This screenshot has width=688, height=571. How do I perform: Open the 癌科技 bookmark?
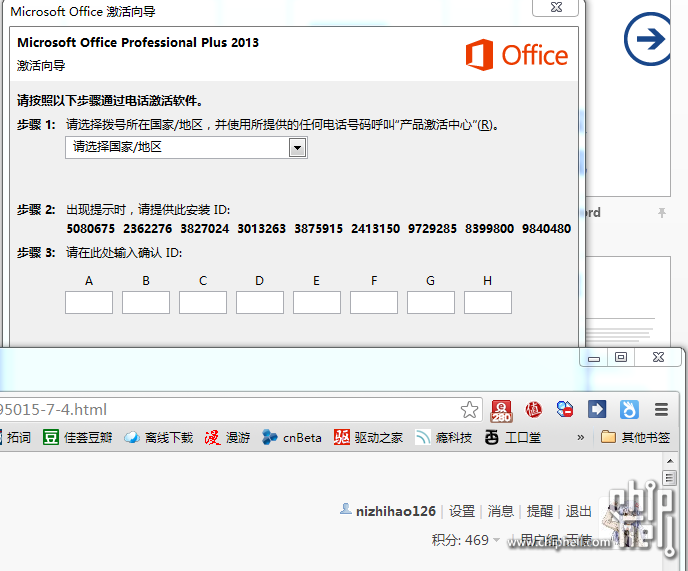point(444,437)
